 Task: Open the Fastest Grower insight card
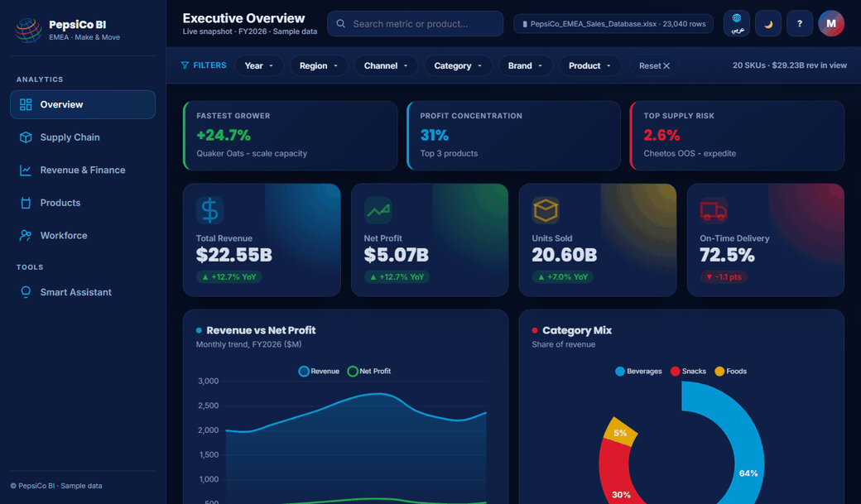coord(290,136)
